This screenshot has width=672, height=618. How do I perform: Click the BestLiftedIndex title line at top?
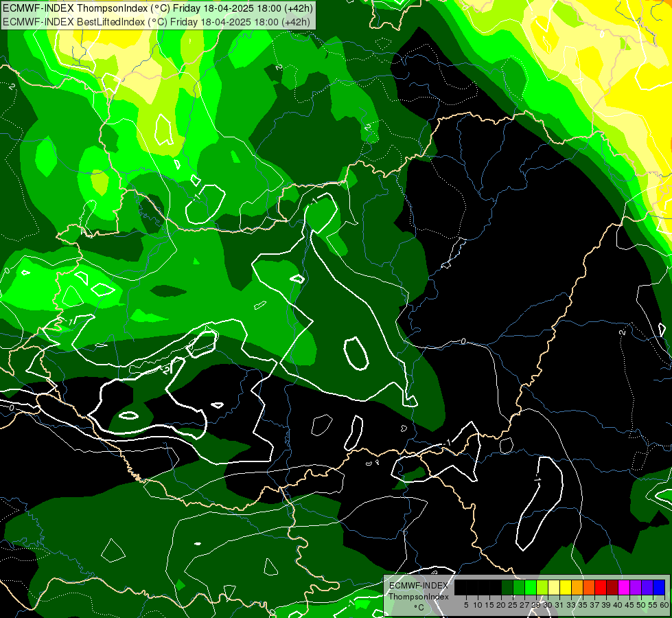157,22
